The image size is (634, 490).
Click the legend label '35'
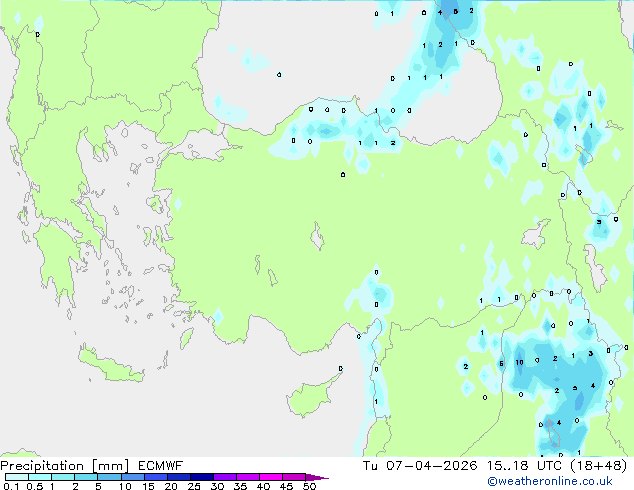pos(240,486)
